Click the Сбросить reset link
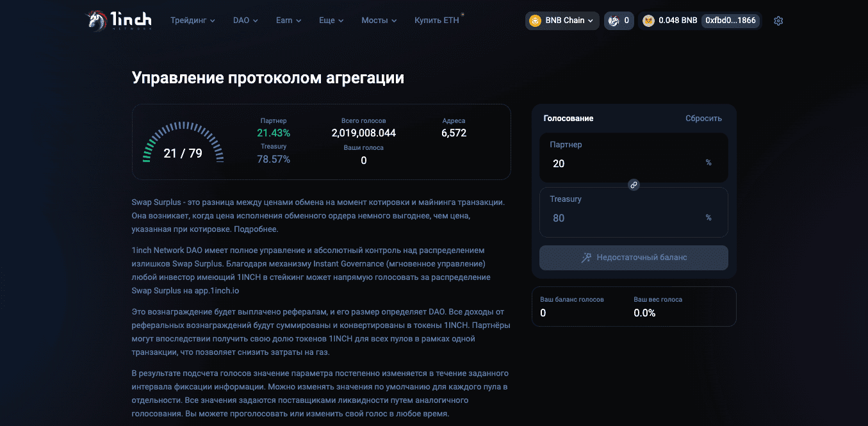The height and width of the screenshot is (426, 868). tap(703, 119)
